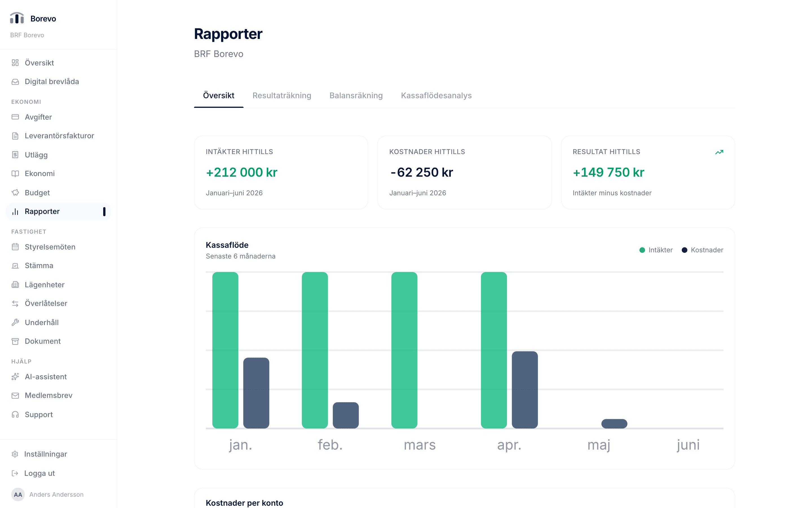Open the Dokument page
812x508 pixels.
point(58,341)
